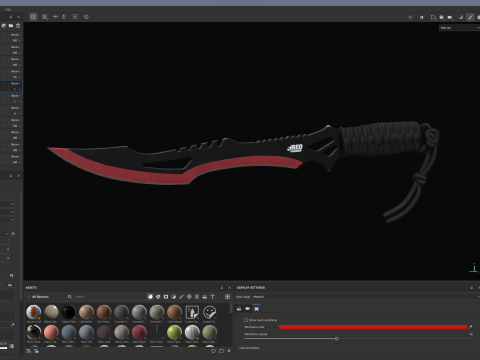Filter assets by environments icon
This screenshot has height=360, width=480.
point(205,297)
